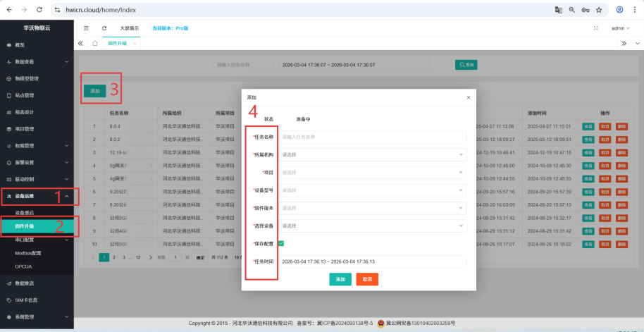Image resolution: width=644 pixels, height=332 pixels.
Task: Click the green 添加 button in dialog
Action: [x=340, y=280]
